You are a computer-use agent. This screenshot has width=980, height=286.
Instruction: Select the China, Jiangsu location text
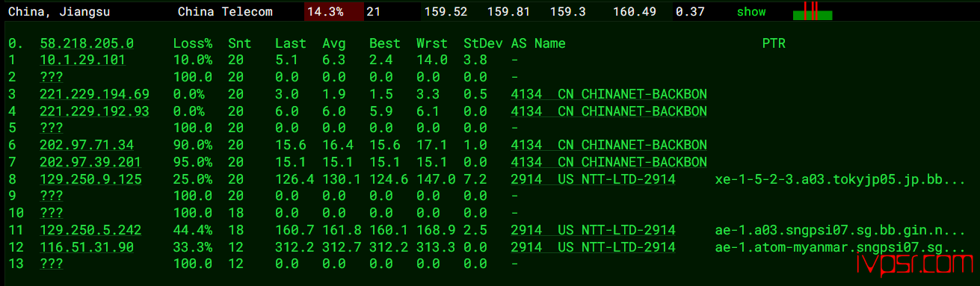point(59,12)
